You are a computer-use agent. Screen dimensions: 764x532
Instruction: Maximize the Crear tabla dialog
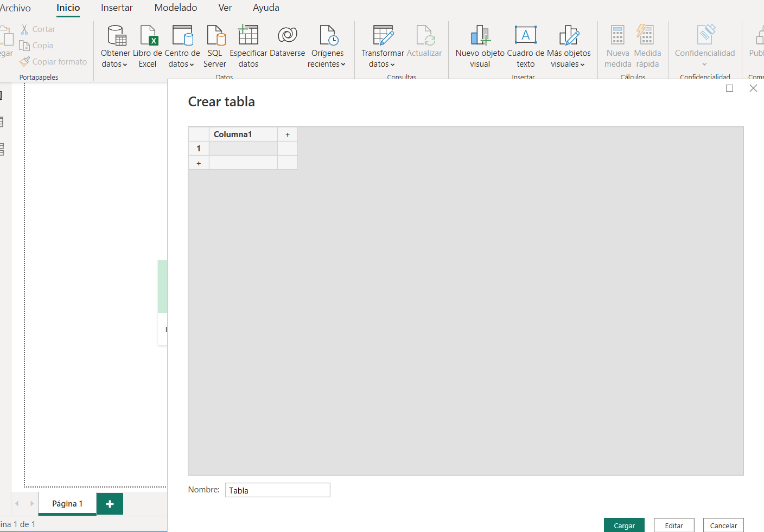click(x=730, y=88)
